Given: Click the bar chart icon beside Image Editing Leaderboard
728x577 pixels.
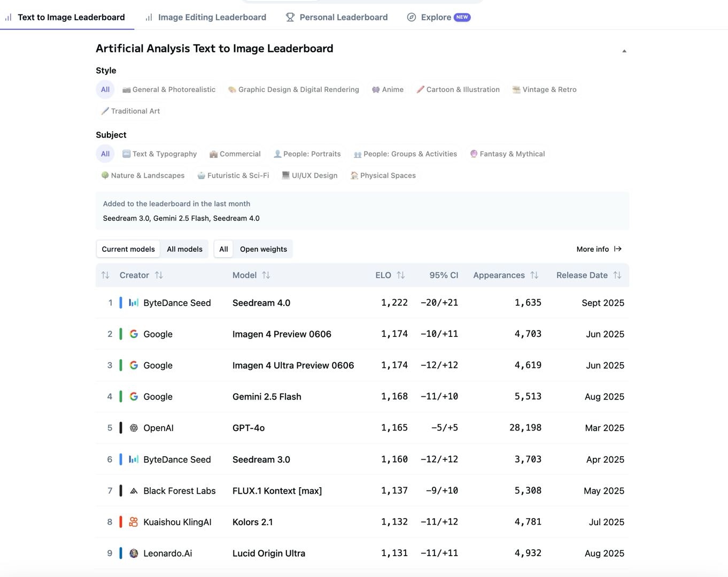Looking at the screenshot, I should pyautogui.click(x=149, y=18).
